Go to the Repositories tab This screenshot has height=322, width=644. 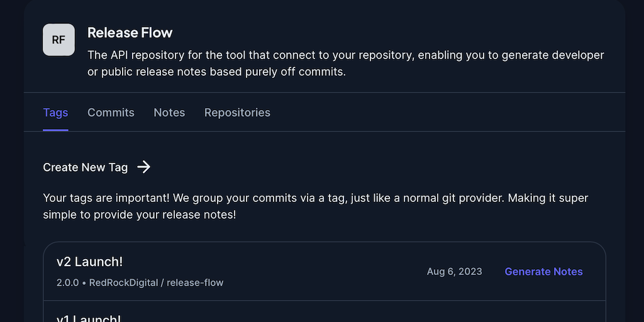coord(237,113)
